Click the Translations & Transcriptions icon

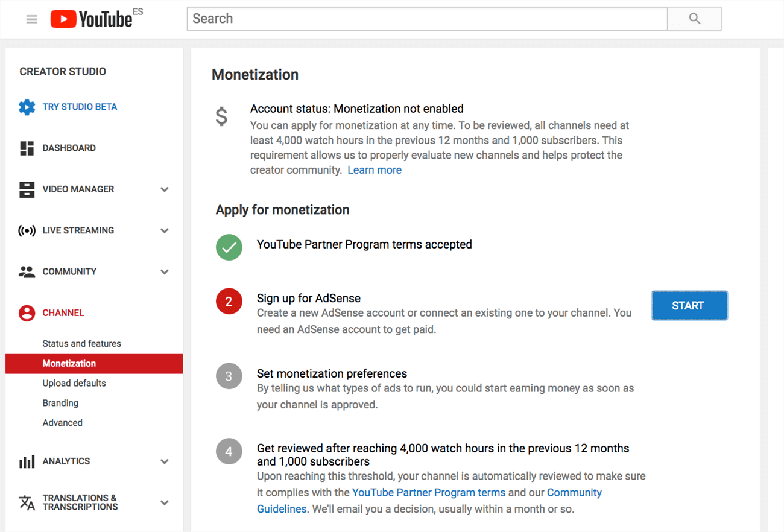pyautogui.click(x=27, y=502)
